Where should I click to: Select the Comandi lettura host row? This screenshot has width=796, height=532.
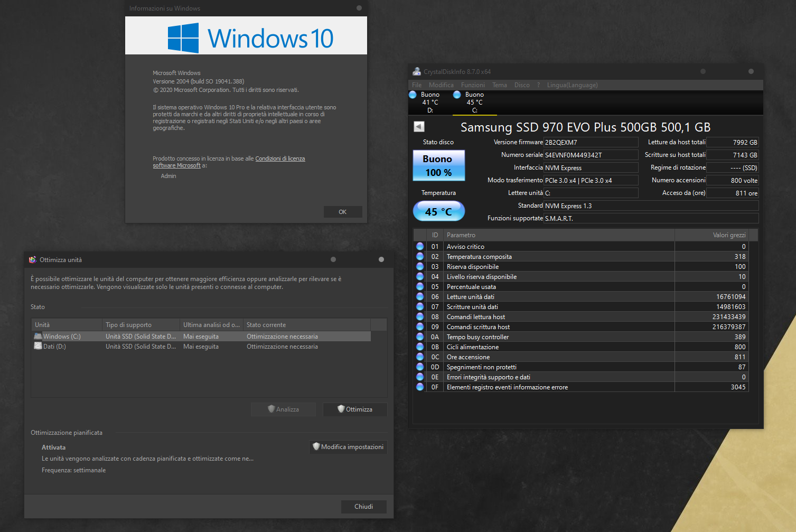click(581, 316)
